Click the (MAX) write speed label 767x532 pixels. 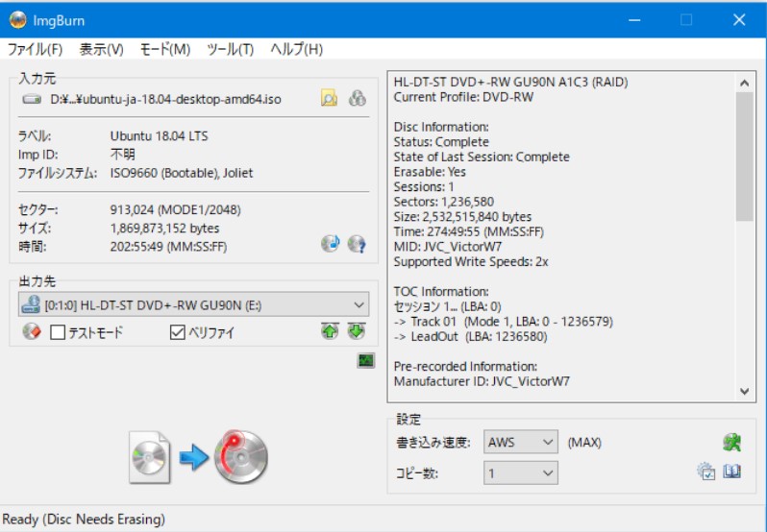(584, 442)
